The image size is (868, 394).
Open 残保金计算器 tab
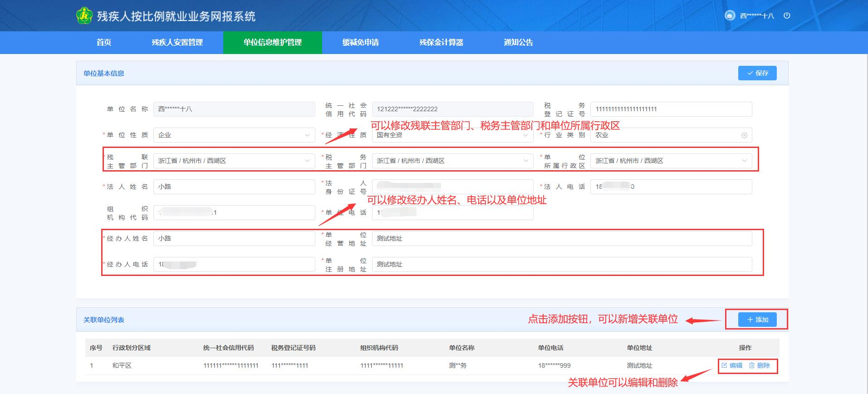pyautogui.click(x=441, y=43)
